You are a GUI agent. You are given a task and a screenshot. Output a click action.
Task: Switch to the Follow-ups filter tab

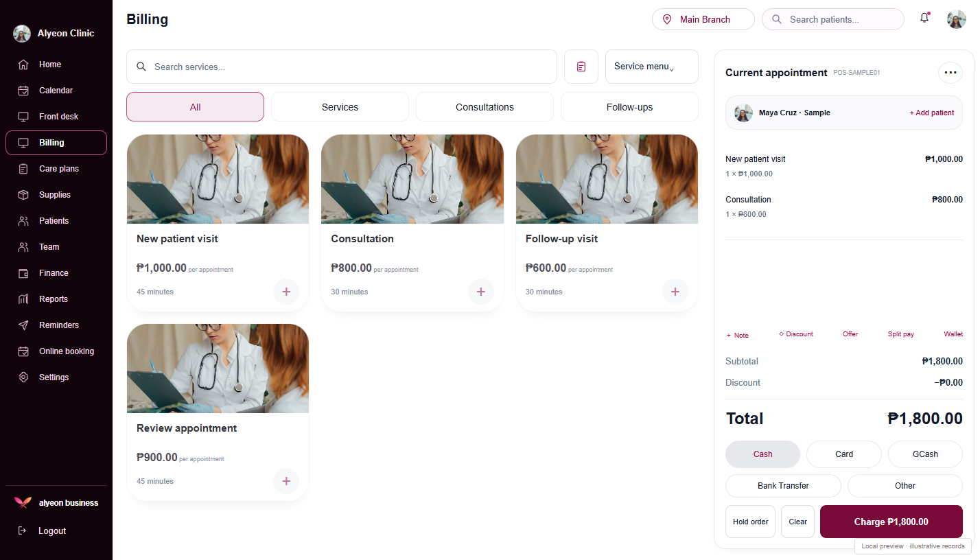tap(629, 107)
